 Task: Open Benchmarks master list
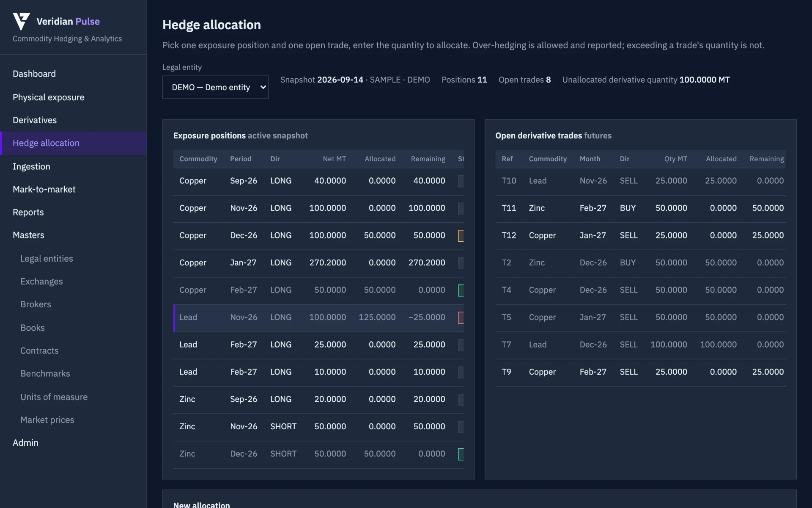(73, 373)
